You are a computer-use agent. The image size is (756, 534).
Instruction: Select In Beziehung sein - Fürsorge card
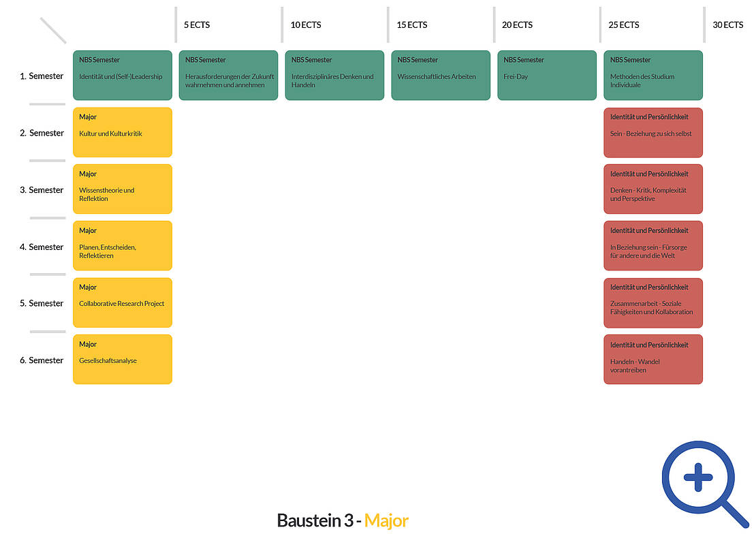(653, 246)
